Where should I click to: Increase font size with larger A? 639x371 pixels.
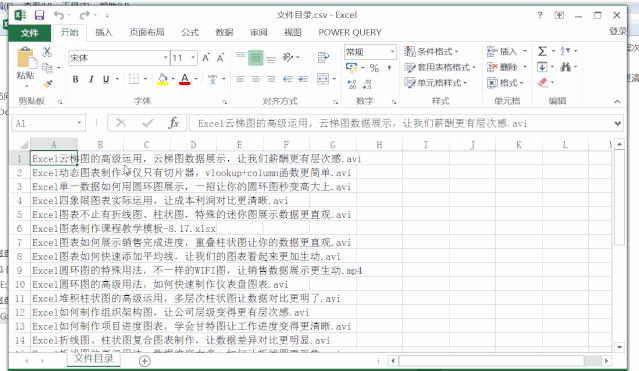point(206,58)
